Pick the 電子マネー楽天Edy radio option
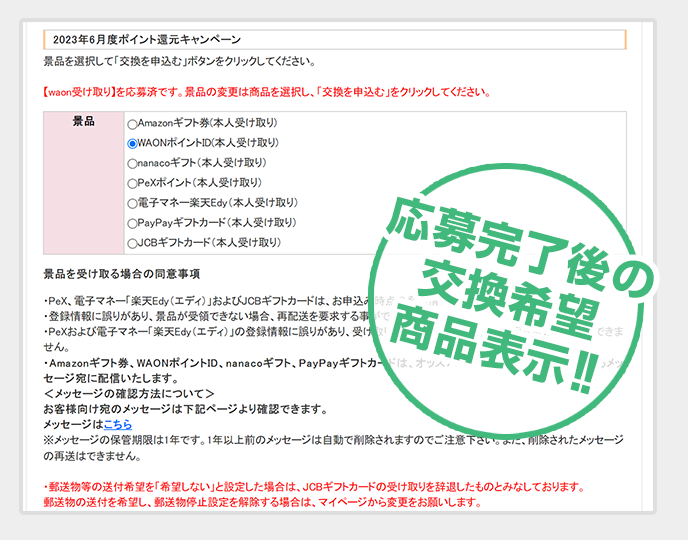Screen dimensions: 688x540 click(x=132, y=204)
